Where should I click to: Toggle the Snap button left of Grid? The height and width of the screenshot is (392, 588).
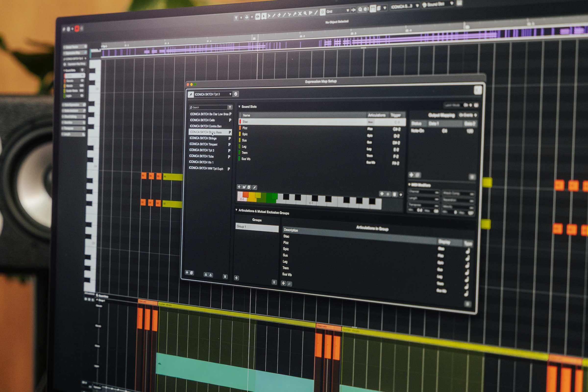(323, 12)
